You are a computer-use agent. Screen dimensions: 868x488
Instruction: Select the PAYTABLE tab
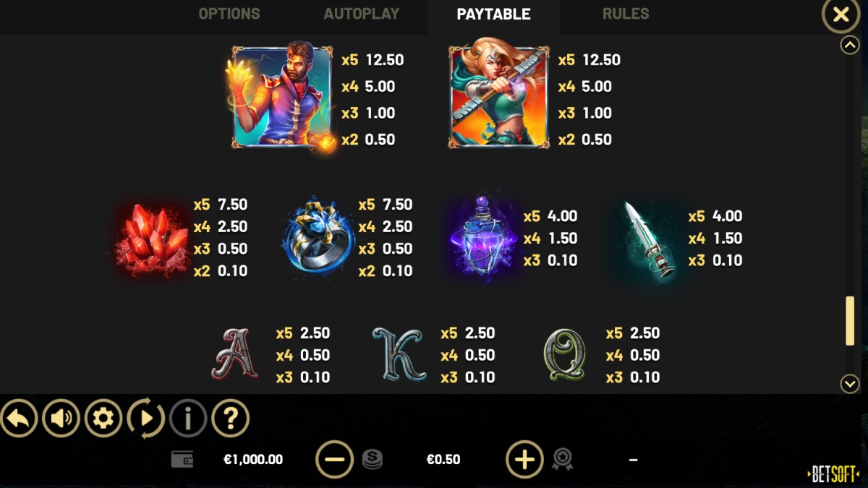(493, 14)
